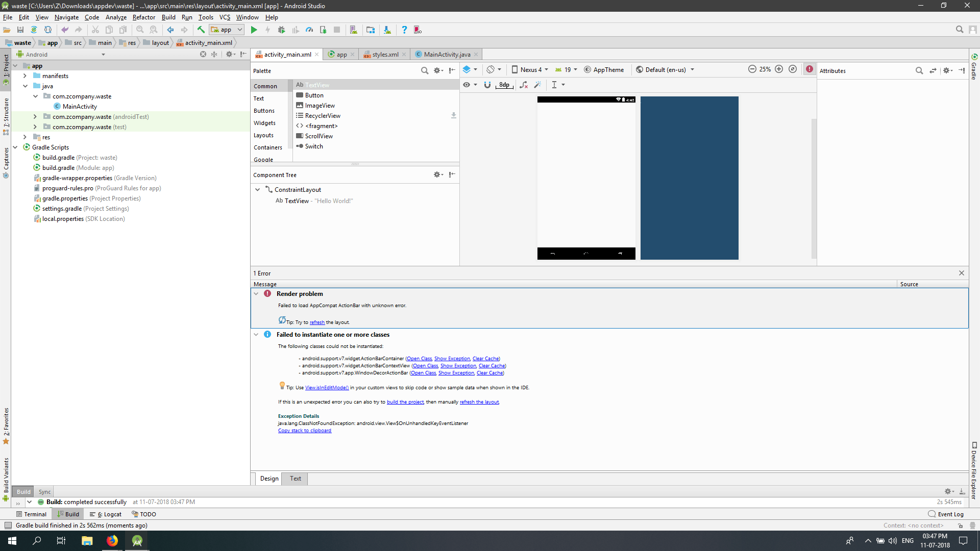Viewport: 980px width, 551px height.
Task: Click the build the project link
Action: point(405,402)
